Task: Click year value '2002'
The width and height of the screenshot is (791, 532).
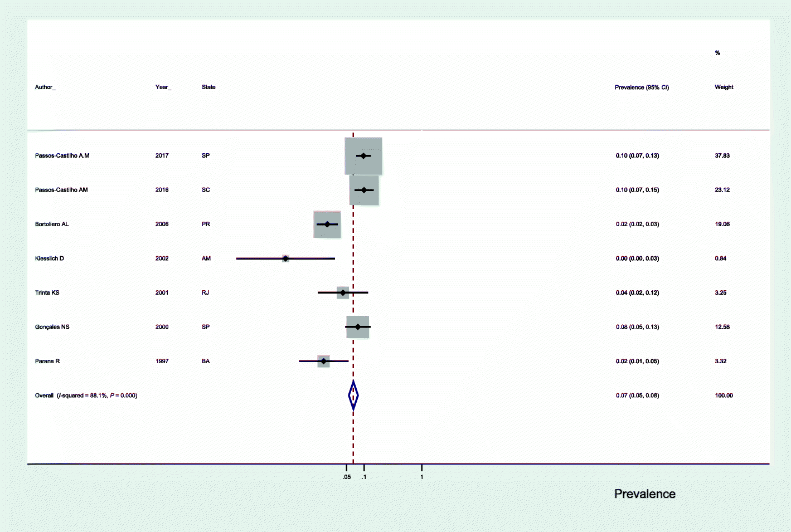Action: click(162, 258)
